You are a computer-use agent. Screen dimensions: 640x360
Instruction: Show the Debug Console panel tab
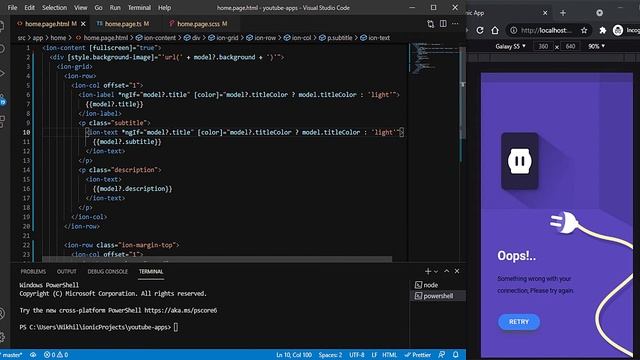tap(107, 271)
